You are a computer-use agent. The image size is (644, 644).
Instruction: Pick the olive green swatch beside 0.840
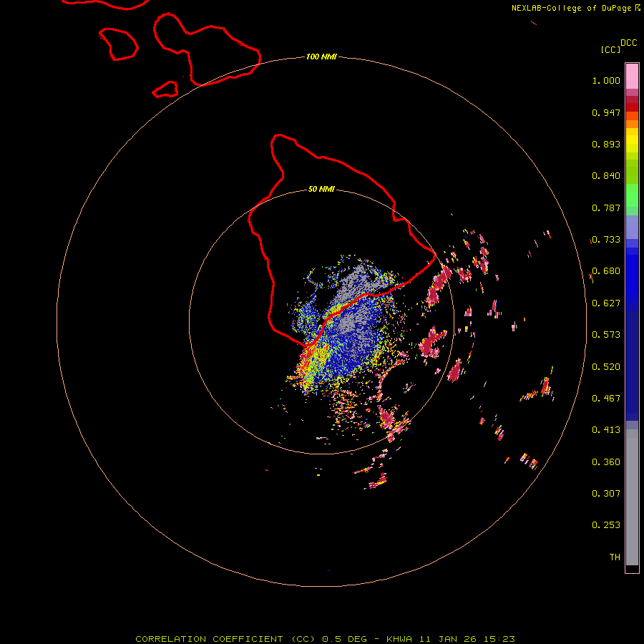pyautogui.click(x=632, y=172)
